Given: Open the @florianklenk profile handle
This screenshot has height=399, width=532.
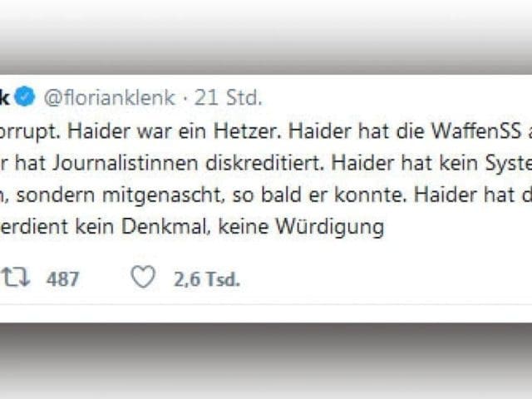Looking at the screenshot, I should tap(110, 98).
